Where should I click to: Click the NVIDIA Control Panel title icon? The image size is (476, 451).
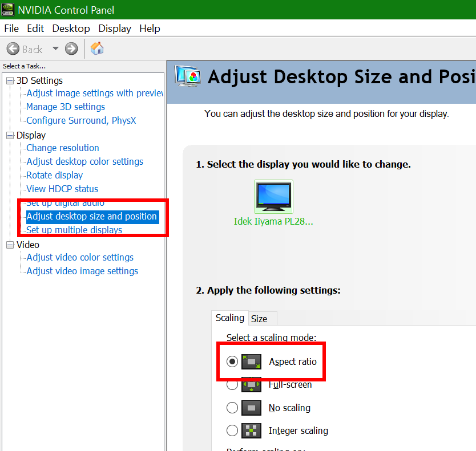(7, 10)
